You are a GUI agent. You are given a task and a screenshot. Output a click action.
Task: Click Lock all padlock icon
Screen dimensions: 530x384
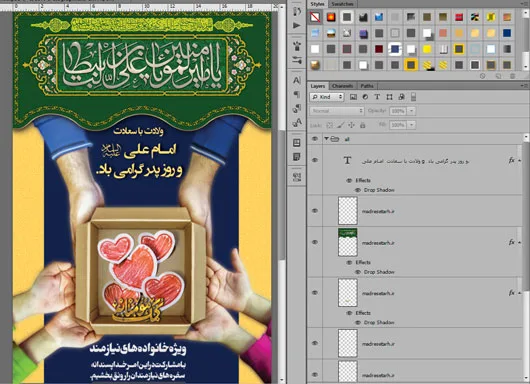pos(363,125)
